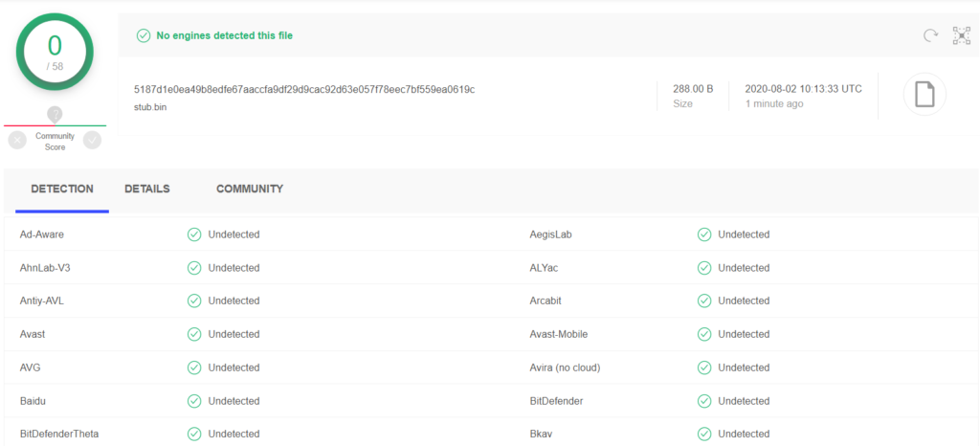Click the reanalyze file refresh icon
The image size is (980, 446).
(930, 35)
